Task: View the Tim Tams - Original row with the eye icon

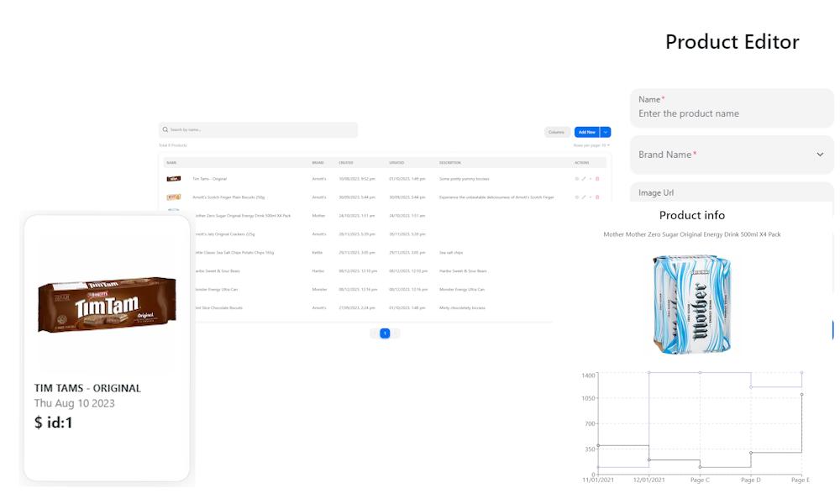Action: [577, 179]
